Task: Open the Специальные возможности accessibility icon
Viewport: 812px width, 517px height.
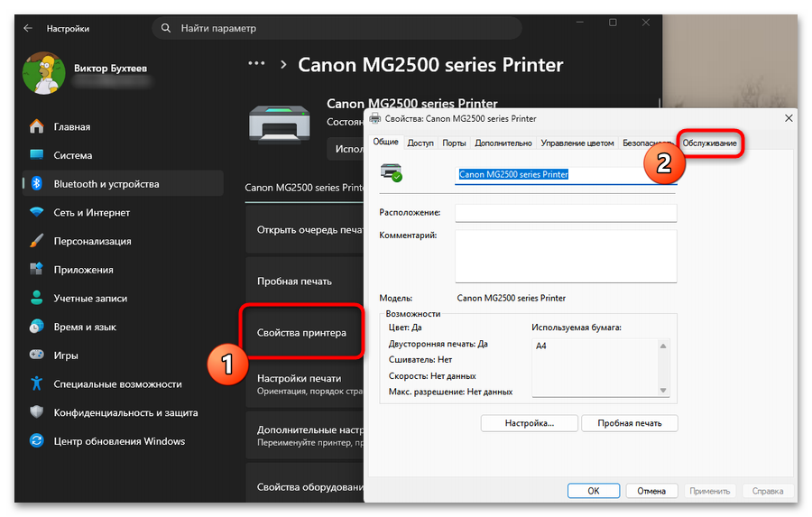Action: point(37,383)
